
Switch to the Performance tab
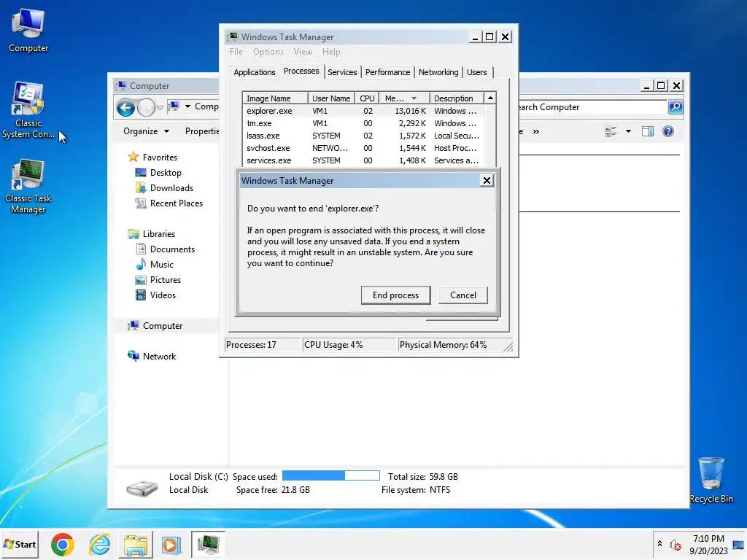(387, 72)
